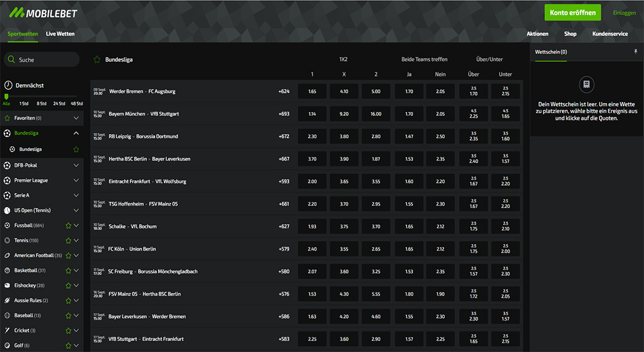
Task: Toggle favorite star for American Football
Action: point(69,256)
